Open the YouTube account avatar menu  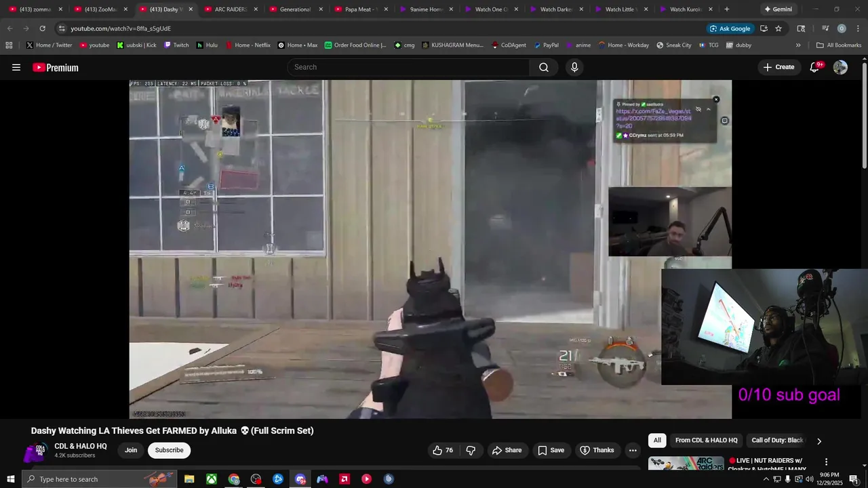840,67
